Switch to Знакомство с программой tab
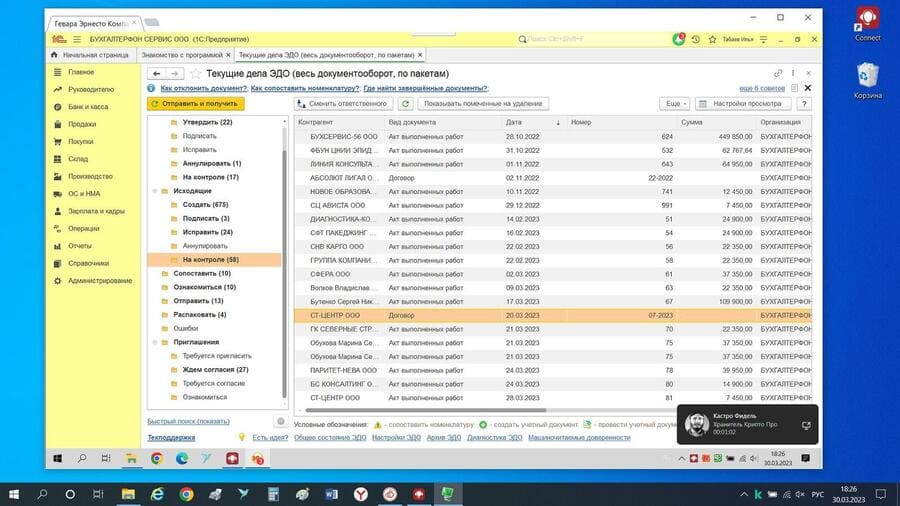 click(x=181, y=55)
